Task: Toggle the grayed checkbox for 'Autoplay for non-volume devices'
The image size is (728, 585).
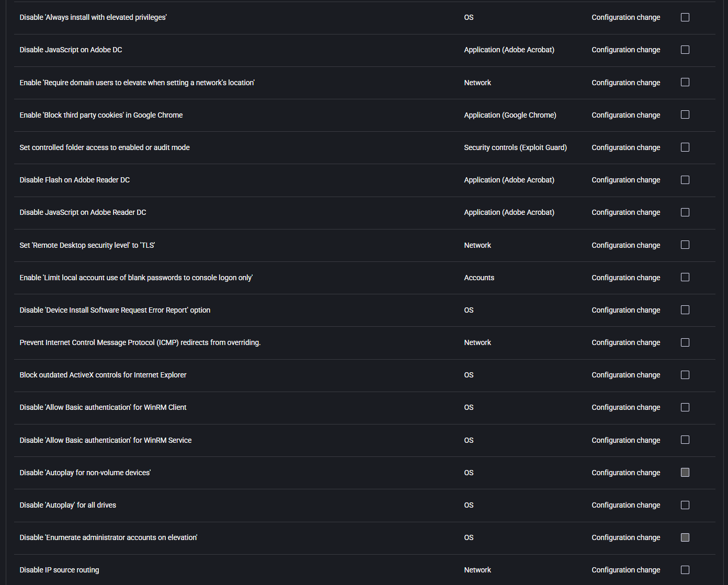Action: [x=685, y=472]
